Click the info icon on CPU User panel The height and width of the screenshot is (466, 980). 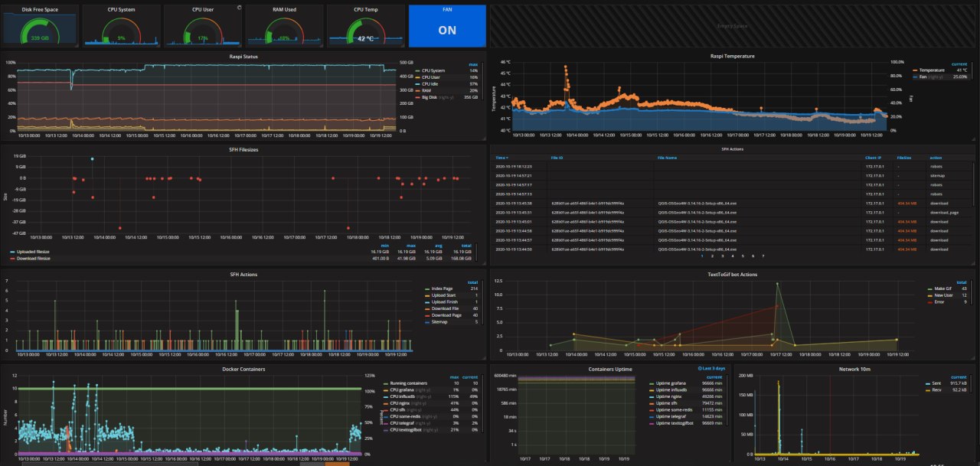tap(239, 8)
